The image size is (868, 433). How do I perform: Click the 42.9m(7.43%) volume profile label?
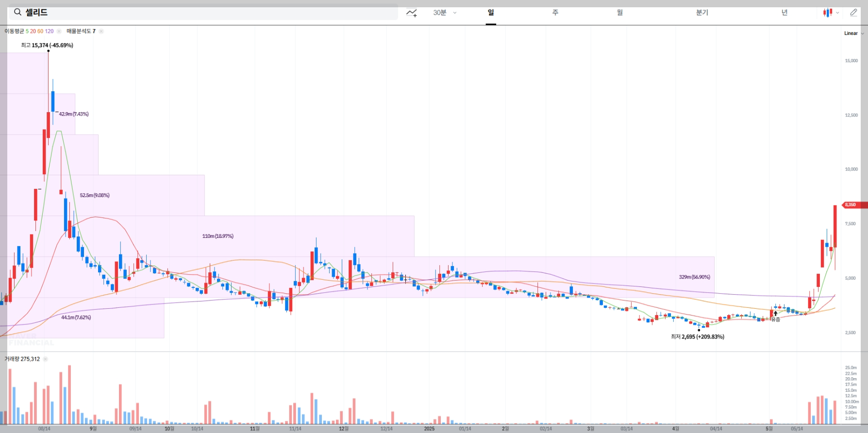pos(74,114)
